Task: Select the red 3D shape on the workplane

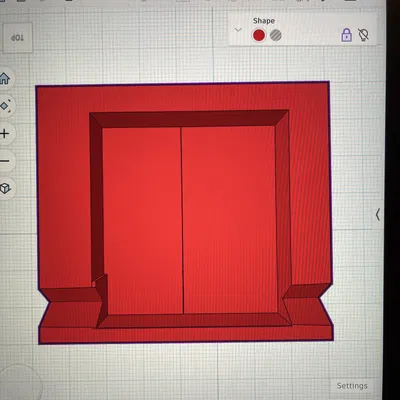Action: point(185,213)
